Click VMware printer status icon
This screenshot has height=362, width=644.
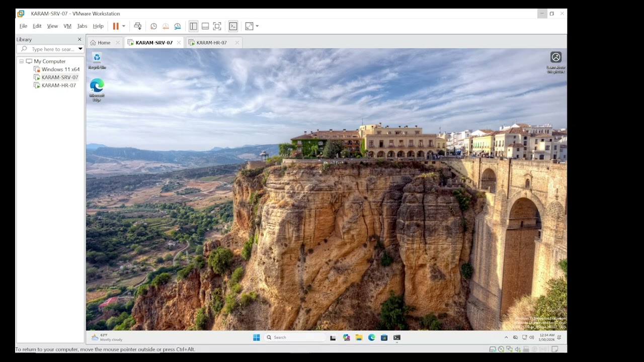(x=526, y=349)
